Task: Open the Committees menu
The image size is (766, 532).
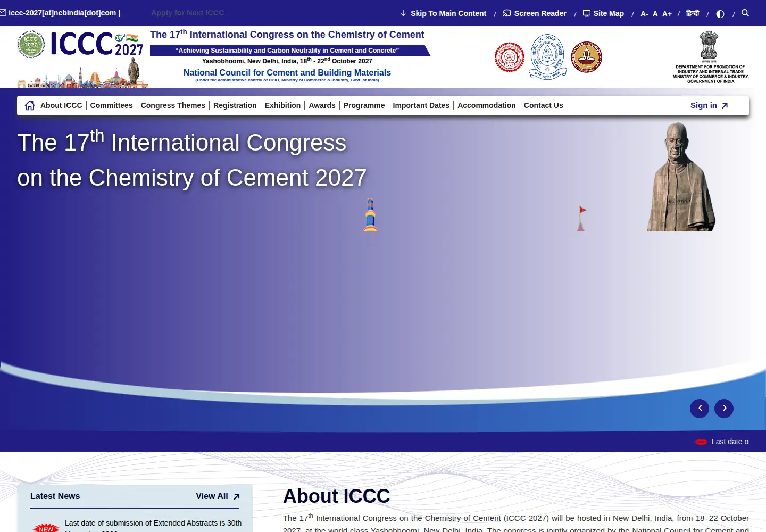Action: pyautogui.click(x=111, y=105)
